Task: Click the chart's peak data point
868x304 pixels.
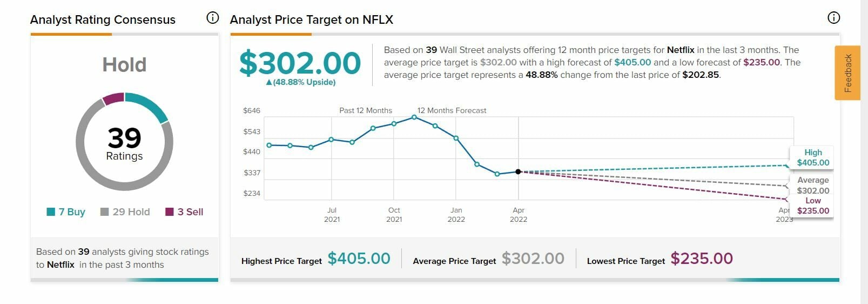Action: coord(414,117)
